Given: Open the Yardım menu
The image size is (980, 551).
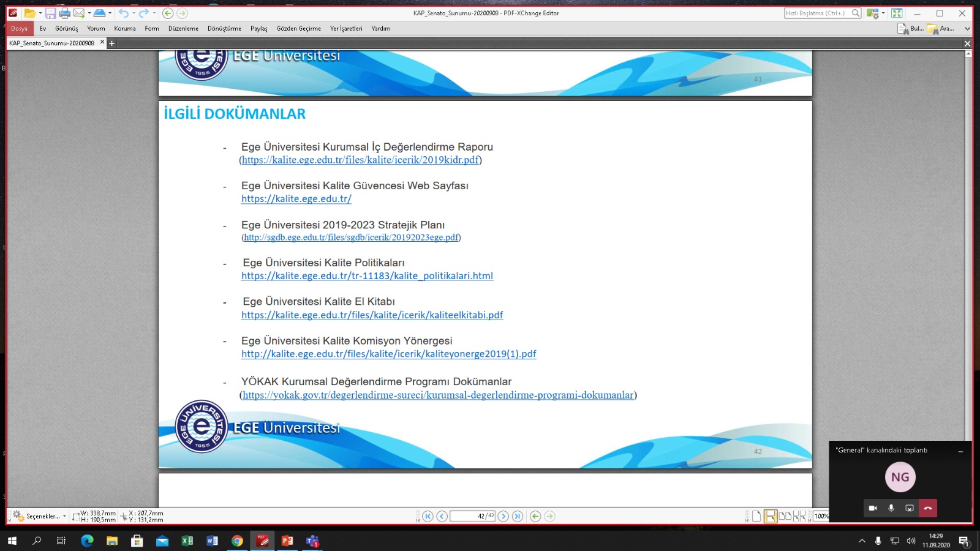Looking at the screenshot, I should tap(381, 28).
